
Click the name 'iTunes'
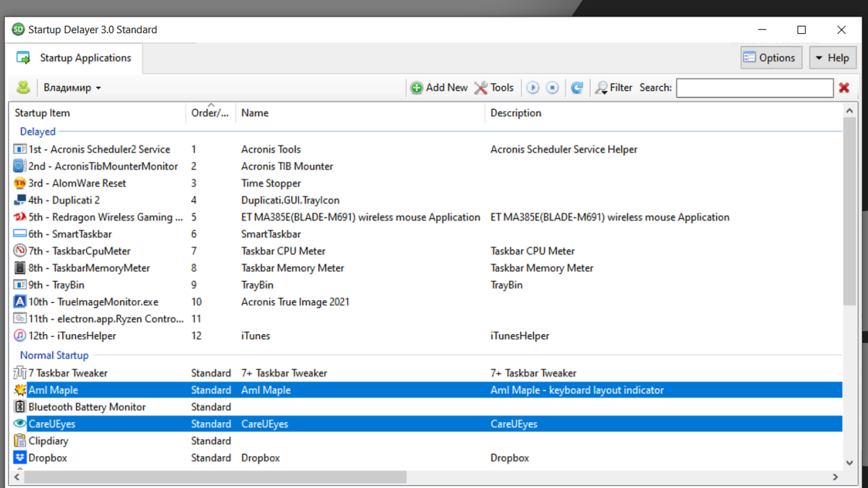click(255, 336)
